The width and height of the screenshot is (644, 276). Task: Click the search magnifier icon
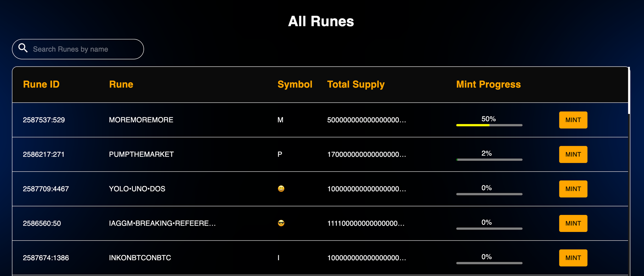tap(23, 48)
